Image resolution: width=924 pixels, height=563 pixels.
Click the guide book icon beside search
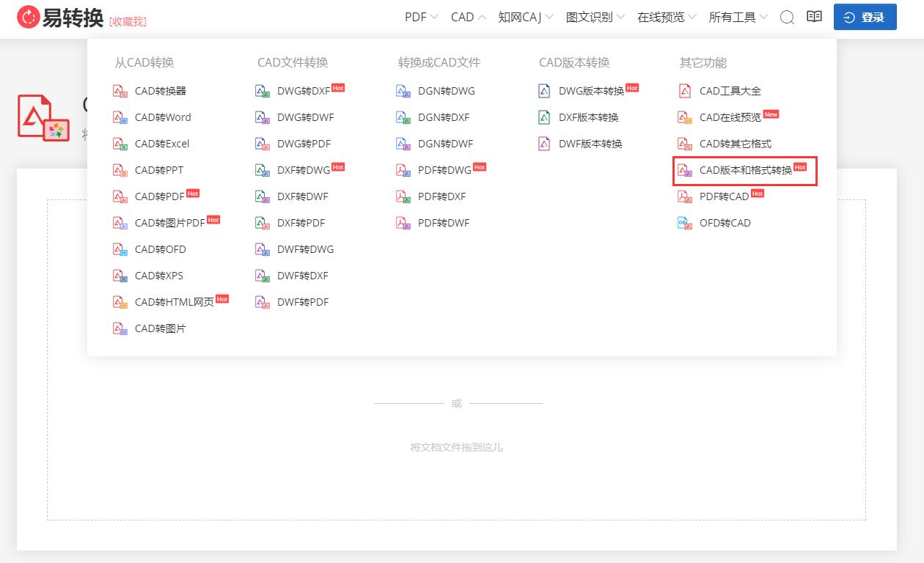pos(814,17)
